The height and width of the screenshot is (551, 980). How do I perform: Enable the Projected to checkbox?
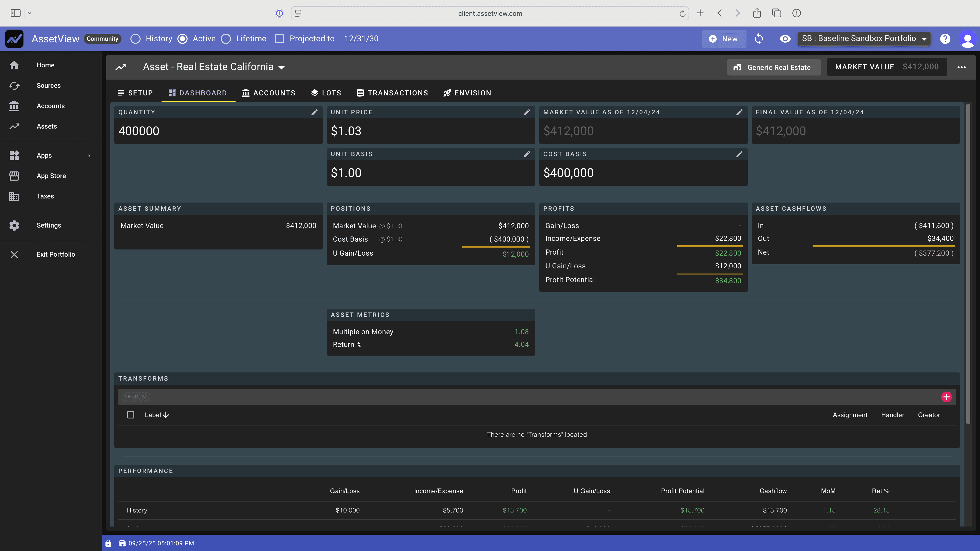coord(280,39)
